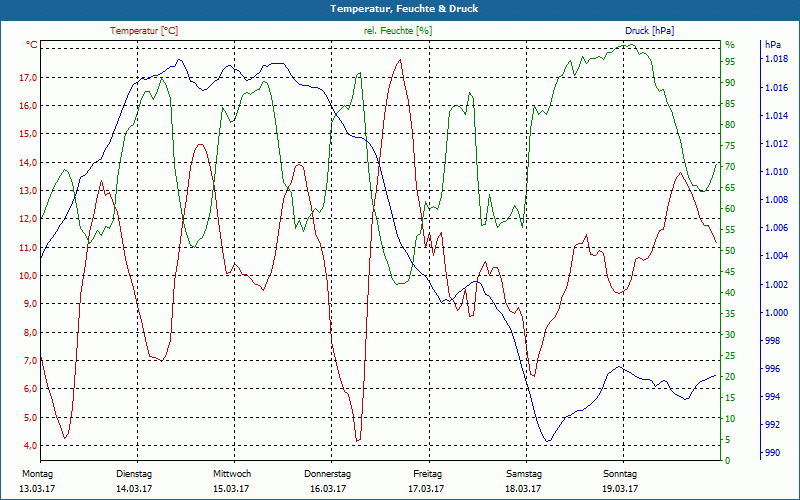Click the green "45" humidity axis value
This screenshot has width=800, height=500.
(x=730, y=271)
